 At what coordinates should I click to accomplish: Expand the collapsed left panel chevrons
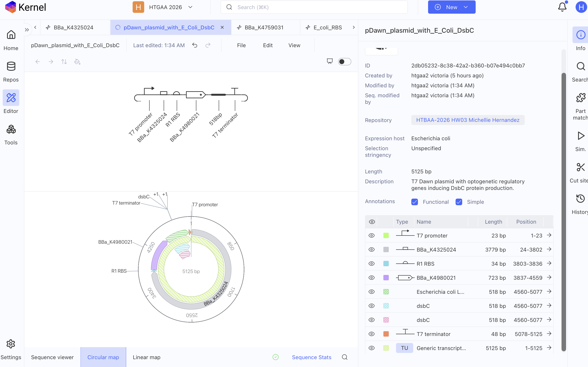click(x=27, y=30)
